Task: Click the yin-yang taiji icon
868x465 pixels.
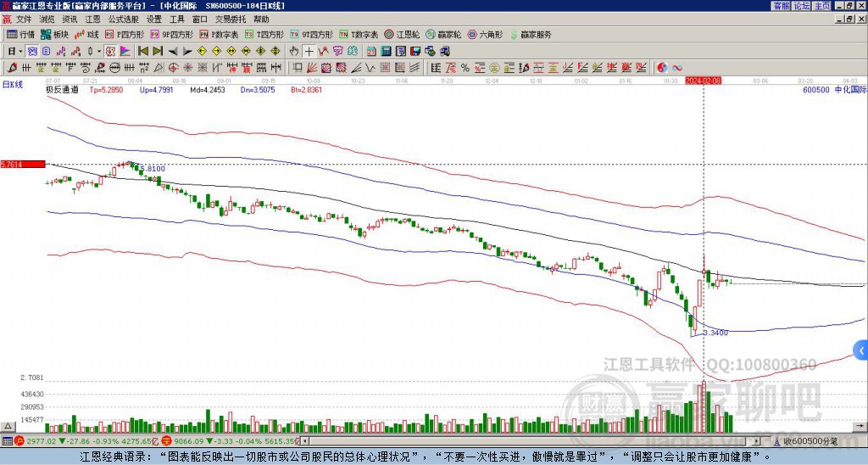Action: [x=662, y=68]
